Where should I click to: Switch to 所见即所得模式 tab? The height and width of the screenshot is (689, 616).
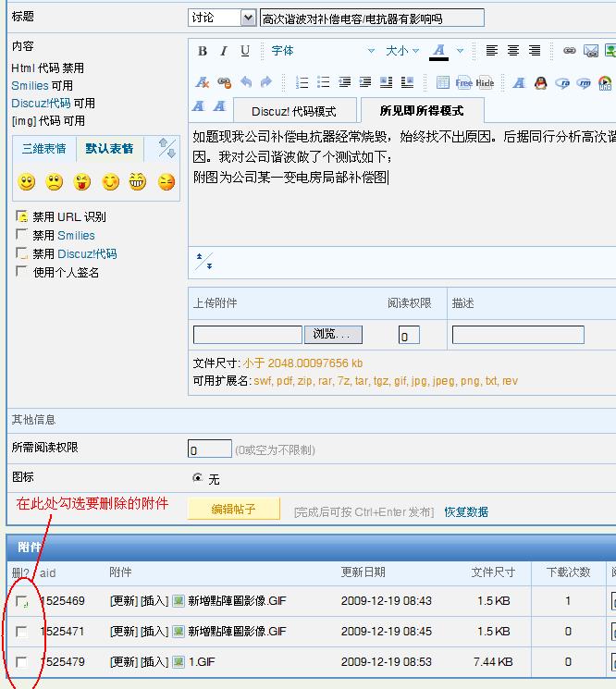[422, 111]
